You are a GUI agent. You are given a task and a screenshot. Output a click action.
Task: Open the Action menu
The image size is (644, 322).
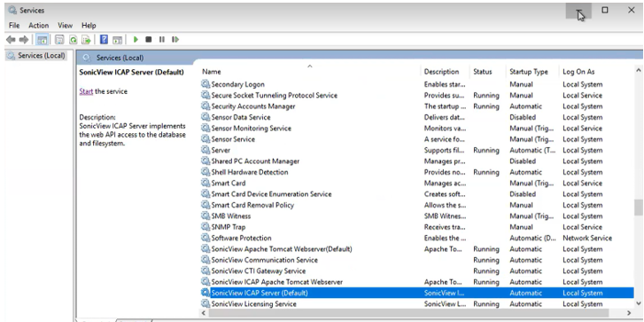tap(39, 26)
